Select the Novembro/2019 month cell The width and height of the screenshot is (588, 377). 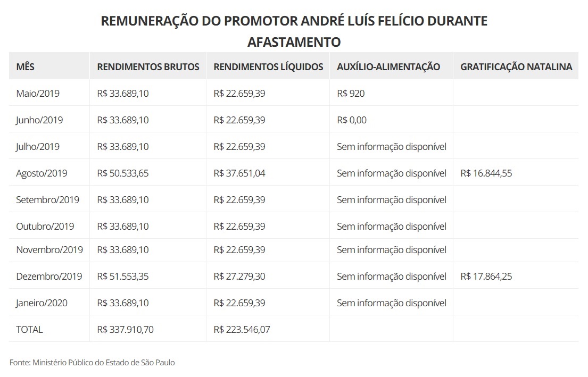click(49, 250)
